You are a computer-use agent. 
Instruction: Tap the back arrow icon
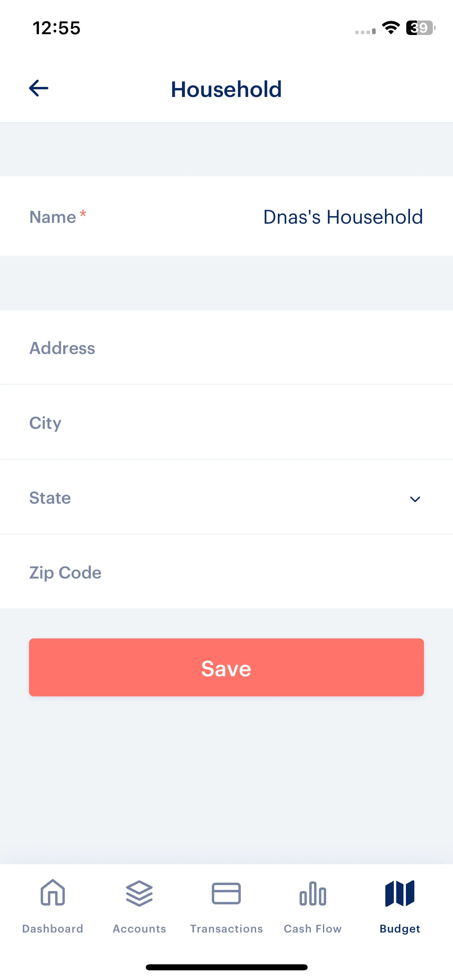(39, 88)
